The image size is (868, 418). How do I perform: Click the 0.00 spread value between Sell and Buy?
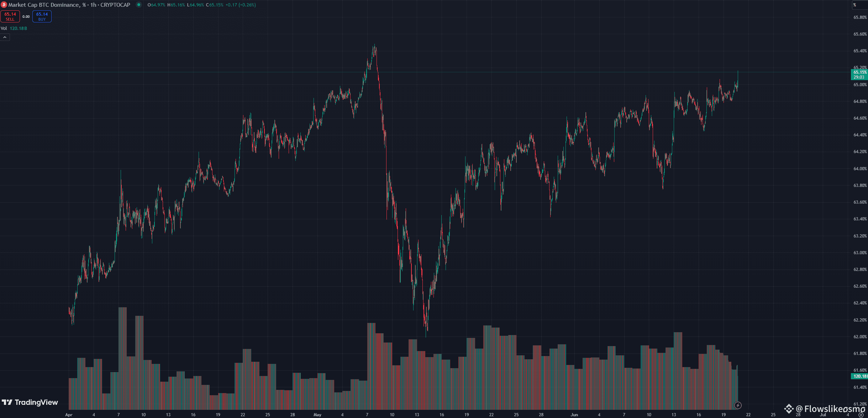[x=26, y=17]
